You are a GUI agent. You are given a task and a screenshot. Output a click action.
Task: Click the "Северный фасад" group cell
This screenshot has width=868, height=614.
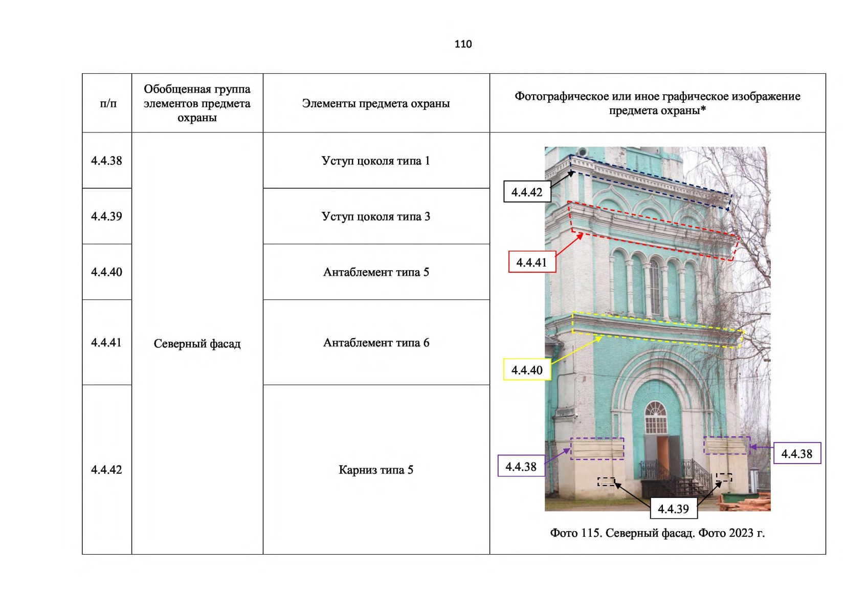click(x=197, y=344)
